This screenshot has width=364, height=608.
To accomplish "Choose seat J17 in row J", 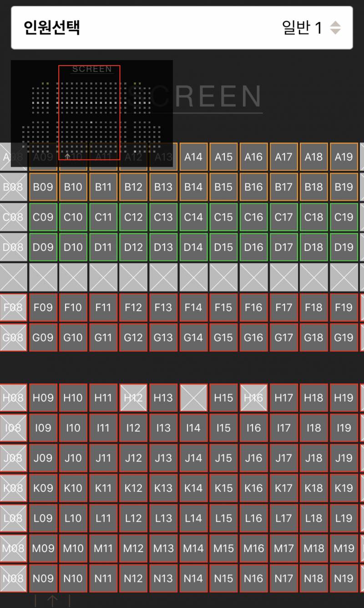I will pos(283,458).
